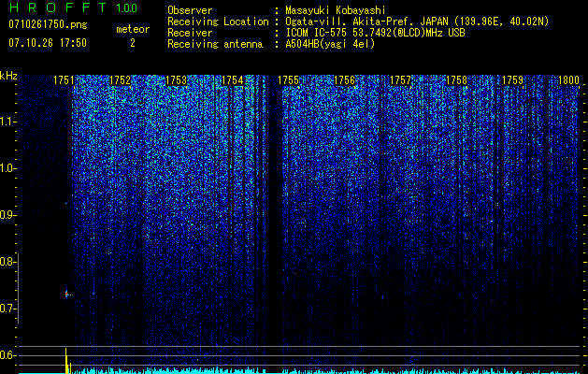Click the meteor count value 2
The width and height of the screenshot is (588, 374).
tap(133, 43)
